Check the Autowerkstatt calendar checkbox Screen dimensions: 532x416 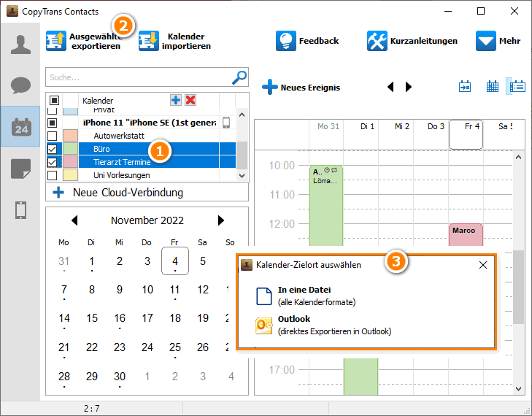tap(53, 136)
